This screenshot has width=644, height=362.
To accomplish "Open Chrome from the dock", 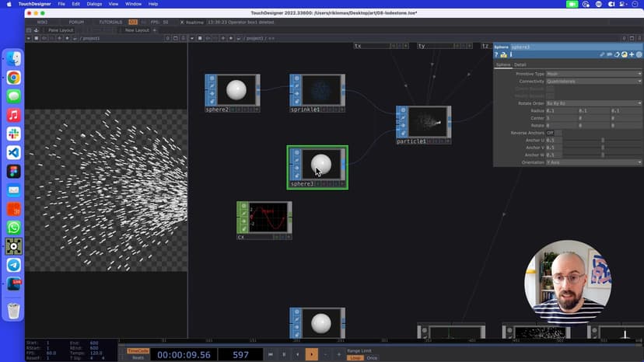I will click(x=14, y=78).
